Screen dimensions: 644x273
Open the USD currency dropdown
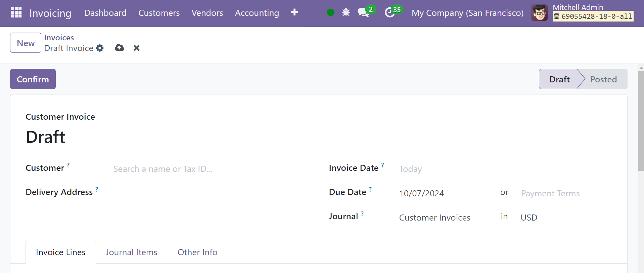pos(566,218)
